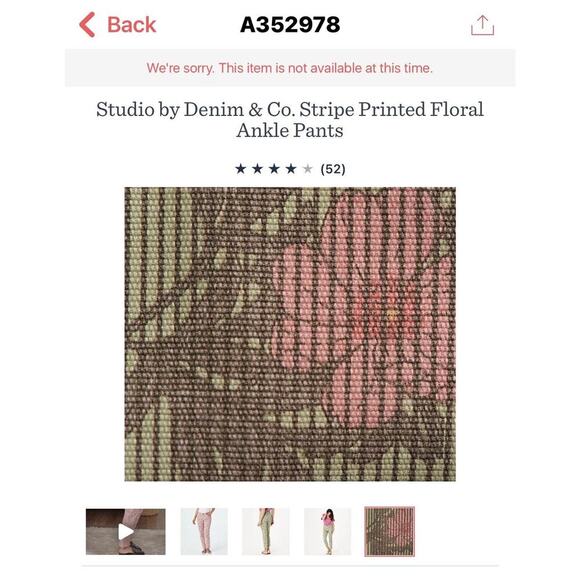The width and height of the screenshot is (580, 580).
Task: Tap the gray fifth rating star
Action: [x=307, y=169]
